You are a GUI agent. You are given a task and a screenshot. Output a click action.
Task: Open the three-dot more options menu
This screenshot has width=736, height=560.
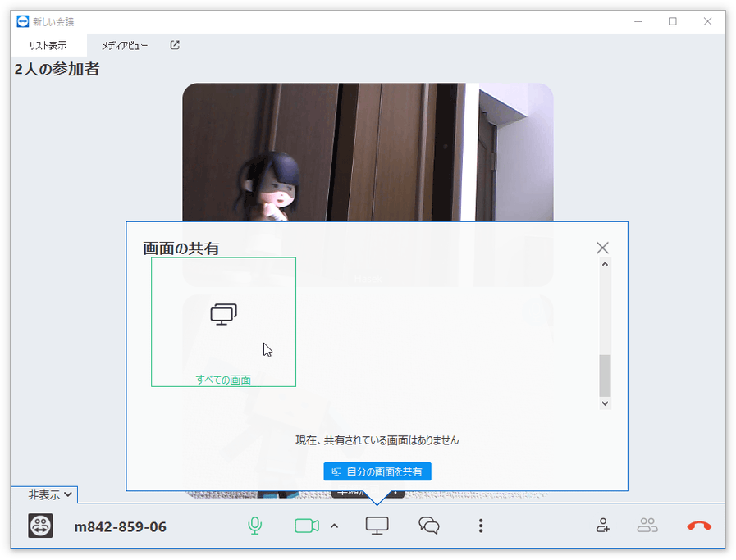pyautogui.click(x=481, y=526)
